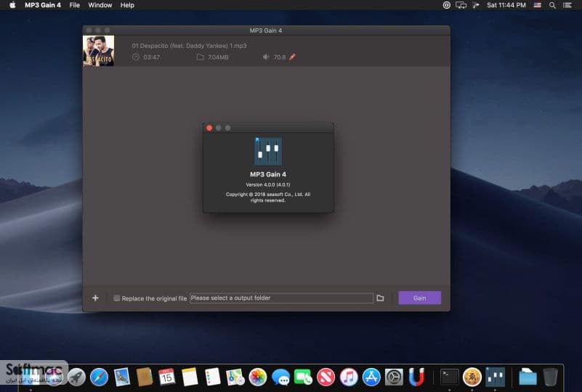
Task: Open iTunes from the Dock
Action: click(349, 377)
